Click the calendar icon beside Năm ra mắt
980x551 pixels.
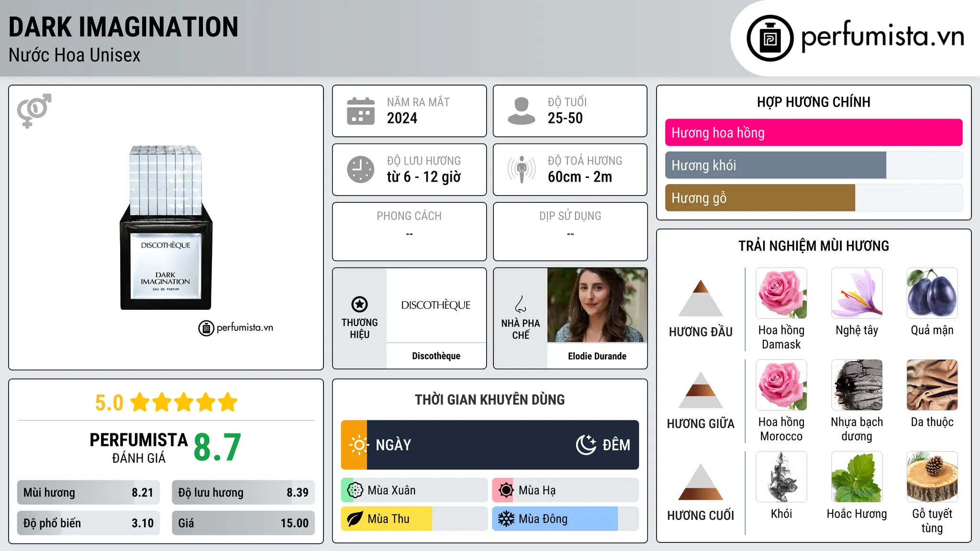[361, 111]
